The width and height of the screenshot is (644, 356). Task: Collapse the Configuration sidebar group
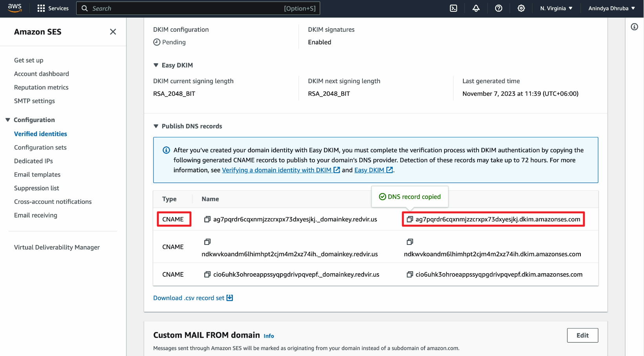pyautogui.click(x=8, y=120)
